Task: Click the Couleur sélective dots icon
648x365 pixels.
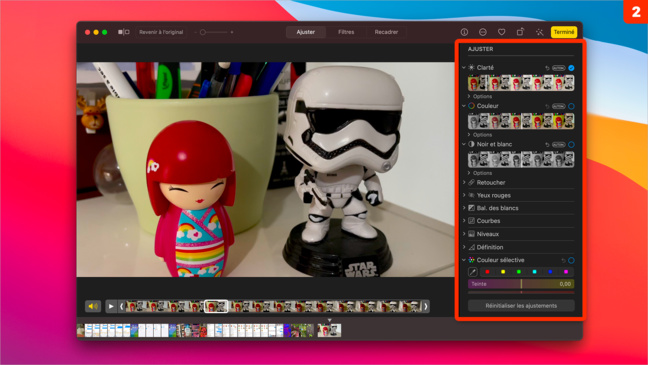Action: click(472, 260)
